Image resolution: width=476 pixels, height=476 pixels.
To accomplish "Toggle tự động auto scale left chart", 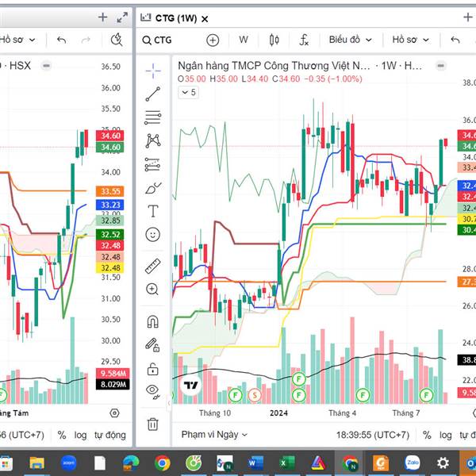I will pos(110,435).
